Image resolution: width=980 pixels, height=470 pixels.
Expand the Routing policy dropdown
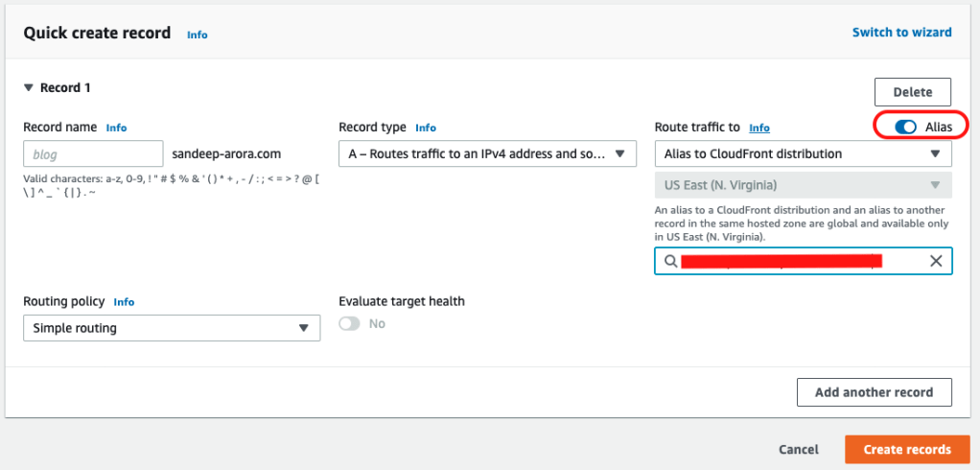171,328
